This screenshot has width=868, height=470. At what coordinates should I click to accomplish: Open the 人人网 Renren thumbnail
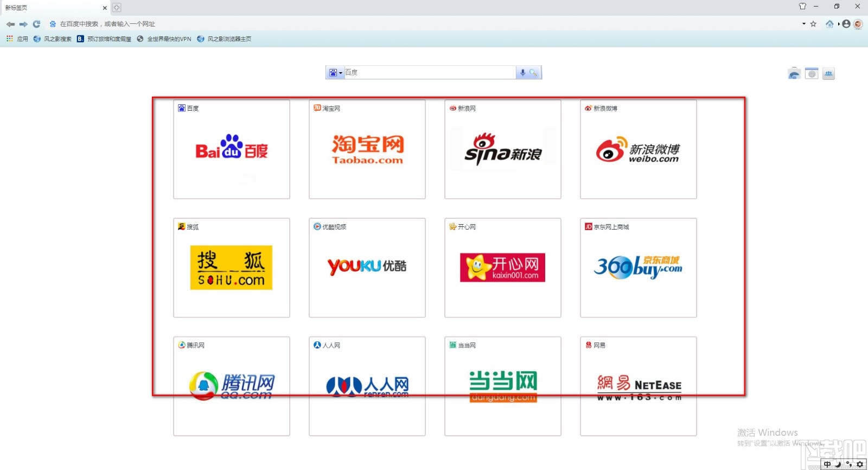tap(367, 386)
